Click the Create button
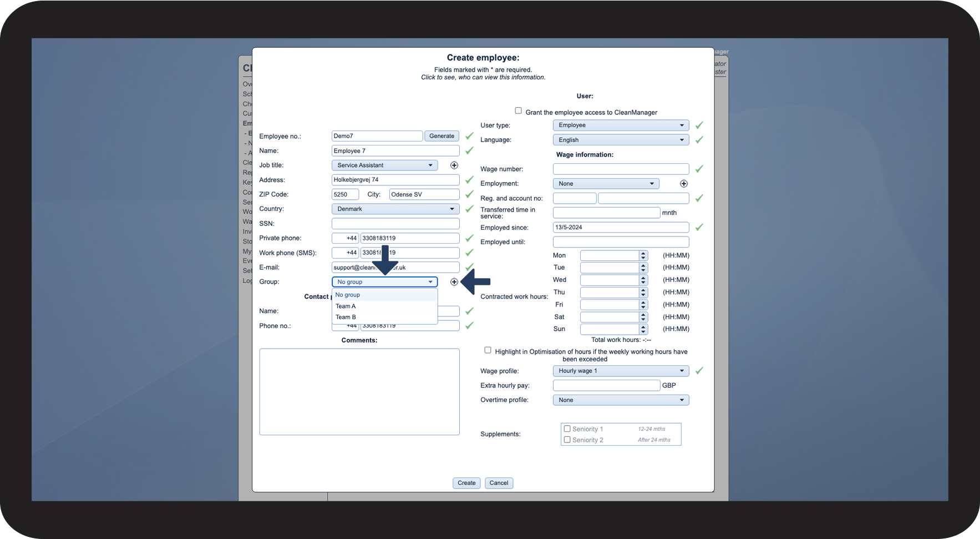 pyautogui.click(x=466, y=483)
